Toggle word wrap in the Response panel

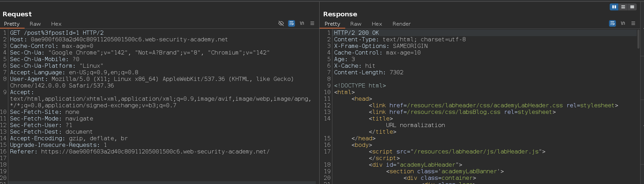coord(612,23)
